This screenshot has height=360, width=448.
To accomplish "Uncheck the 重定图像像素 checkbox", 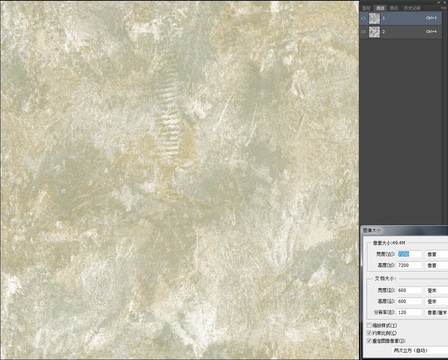I will tap(369, 341).
